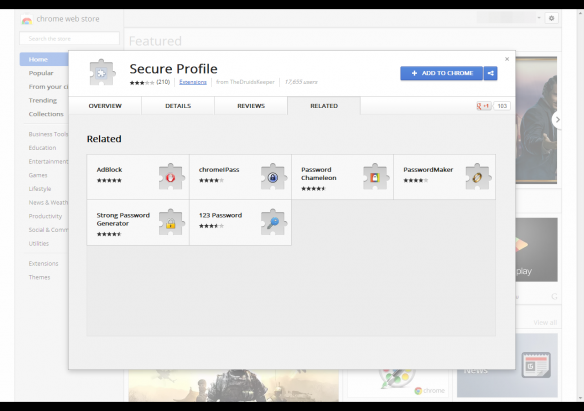Select Collections in the store sidebar
The width and height of the screenshot is (584, 411).
pyautogui.click(x=46, y=114)
